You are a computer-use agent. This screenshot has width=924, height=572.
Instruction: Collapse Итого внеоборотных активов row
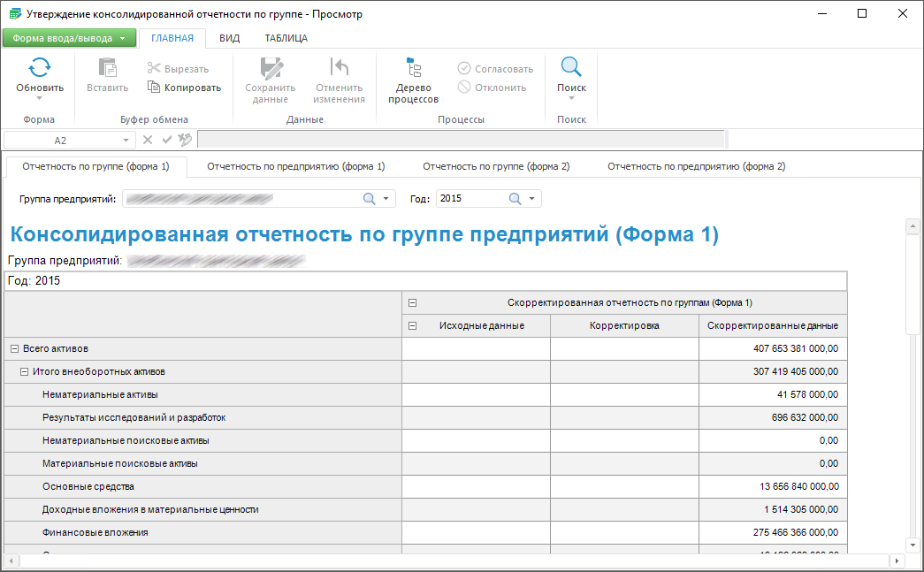25,372
